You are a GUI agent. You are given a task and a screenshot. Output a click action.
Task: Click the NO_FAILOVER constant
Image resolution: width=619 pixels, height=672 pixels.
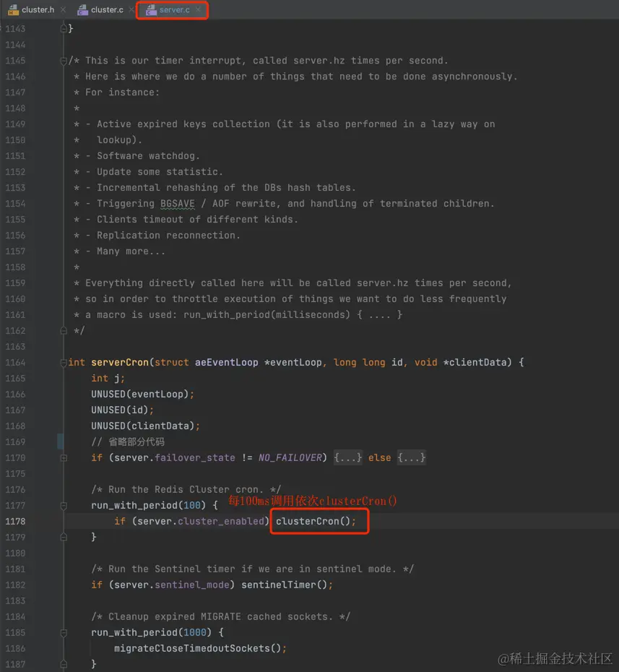pyautogui.click(x=290, y=457)
